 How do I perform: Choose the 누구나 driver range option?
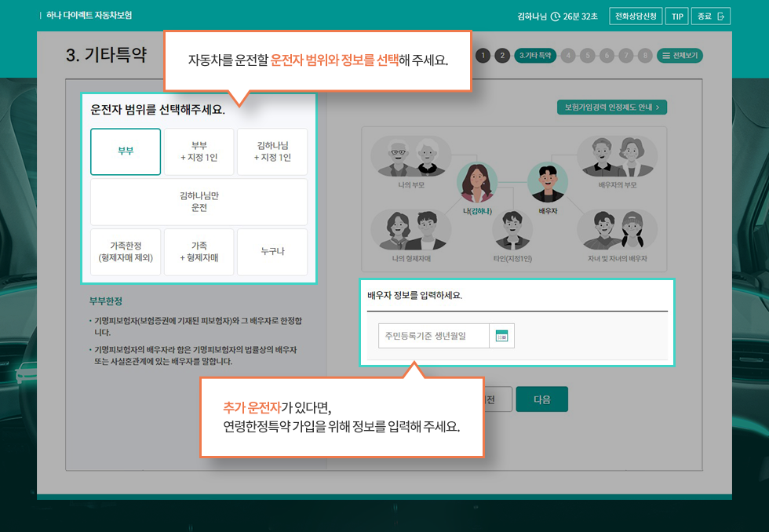click(x=272, y=252)
